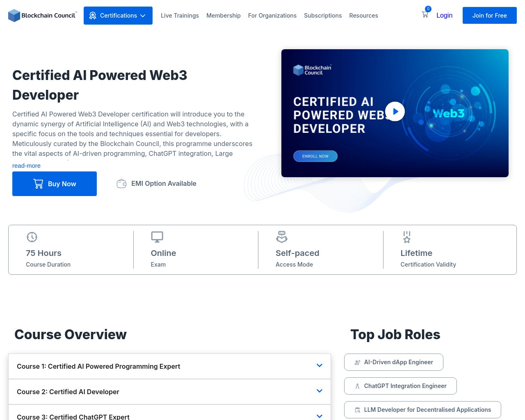The width and height of the screenshot is (525, 420).
Task: Click the Top Job Roles heading
Action: click(x=395, y=335)
